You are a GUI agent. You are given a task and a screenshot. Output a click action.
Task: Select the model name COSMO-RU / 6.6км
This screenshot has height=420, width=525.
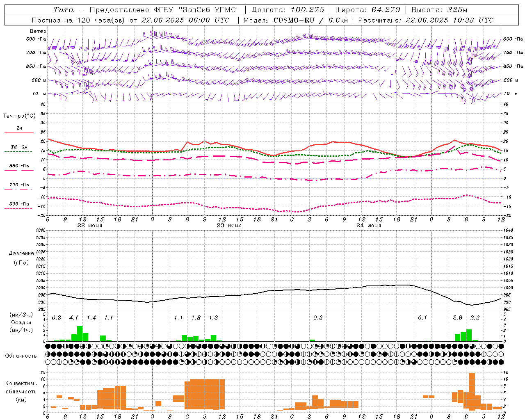[310, 20]
